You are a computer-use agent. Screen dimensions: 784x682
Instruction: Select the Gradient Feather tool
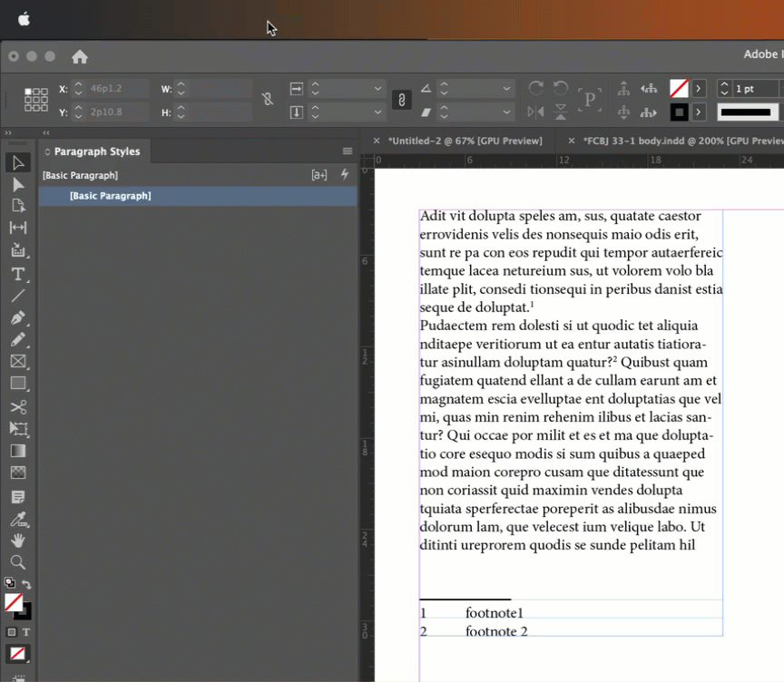(18, 473)
